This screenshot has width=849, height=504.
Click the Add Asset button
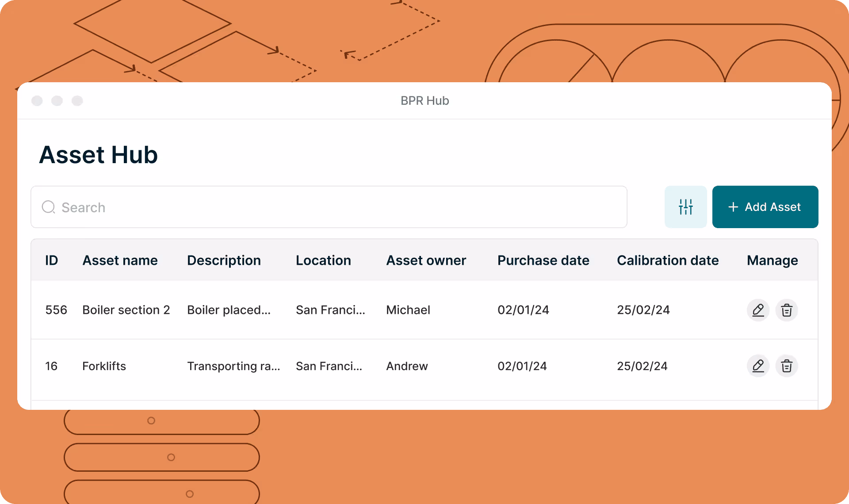[765, 207]
